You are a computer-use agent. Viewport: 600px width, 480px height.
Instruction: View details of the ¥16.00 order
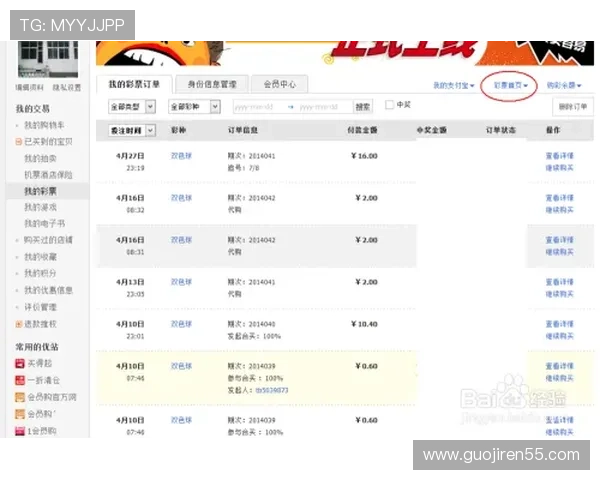(559, 156)
